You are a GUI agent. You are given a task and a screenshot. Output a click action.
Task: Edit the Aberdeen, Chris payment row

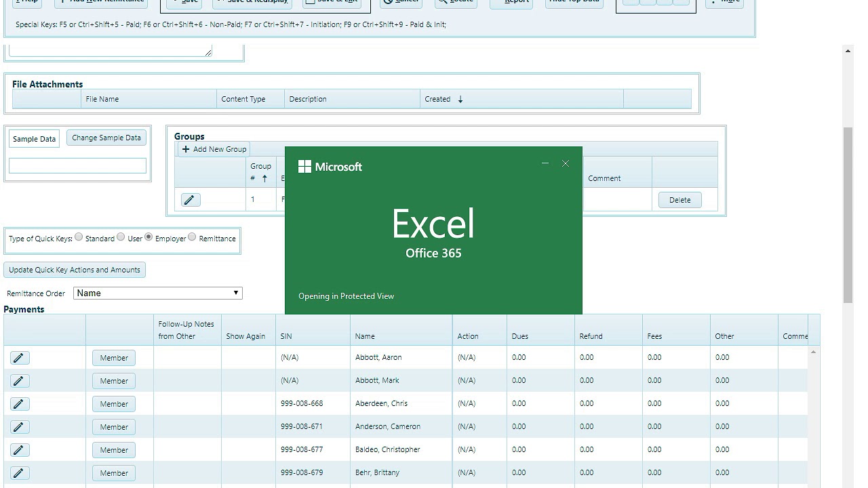point(19,404)
